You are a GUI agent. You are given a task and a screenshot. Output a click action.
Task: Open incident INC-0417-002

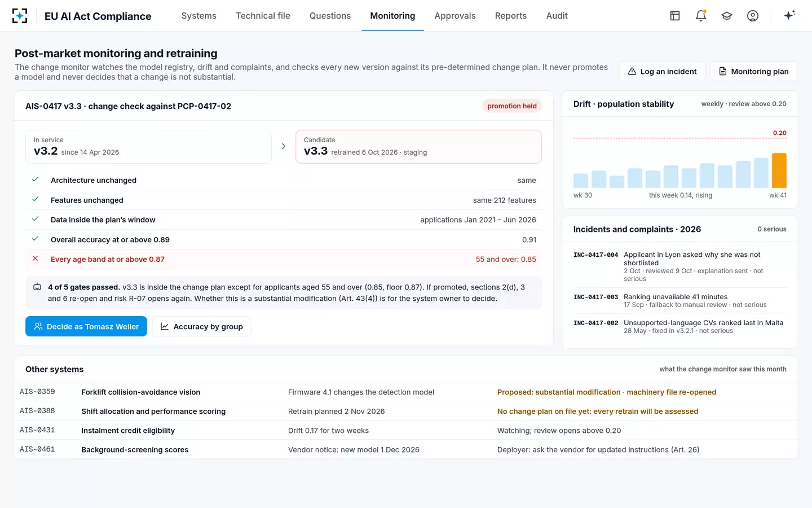(x=679, y=327)
